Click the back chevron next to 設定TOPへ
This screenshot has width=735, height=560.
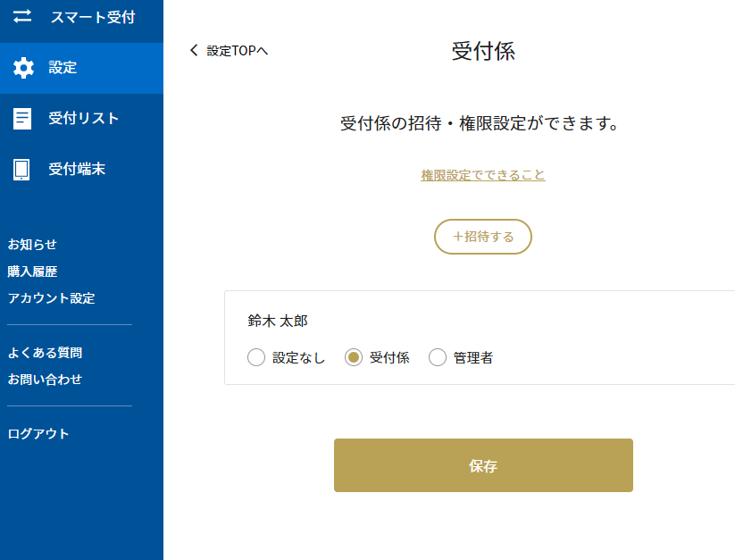click(x=194, y=50)
